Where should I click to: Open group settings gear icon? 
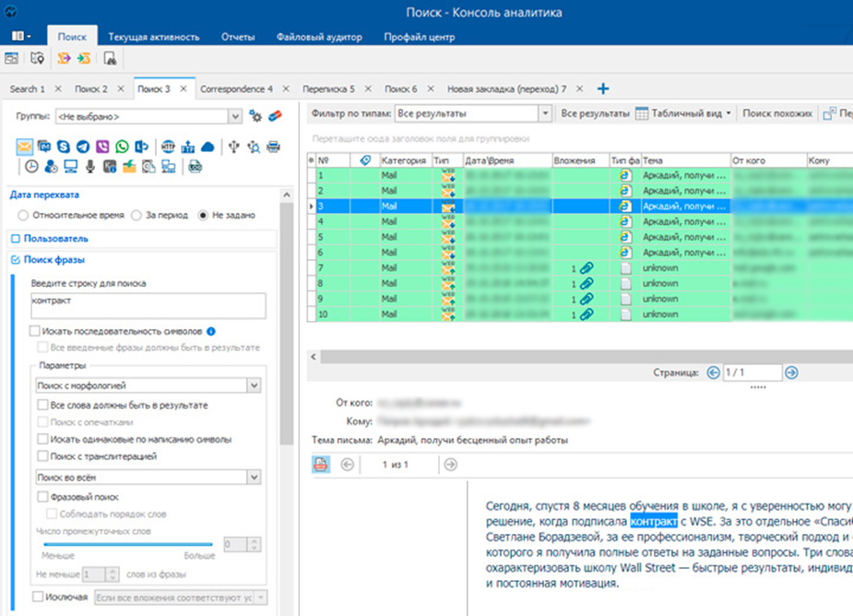pyautogui.click(x=255, y=116)
